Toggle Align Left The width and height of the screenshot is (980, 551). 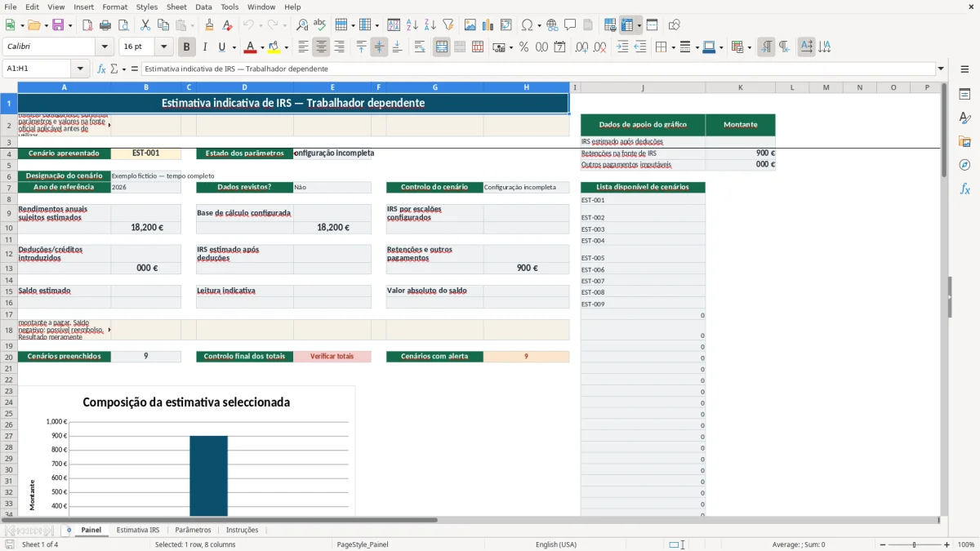[304, 47]
